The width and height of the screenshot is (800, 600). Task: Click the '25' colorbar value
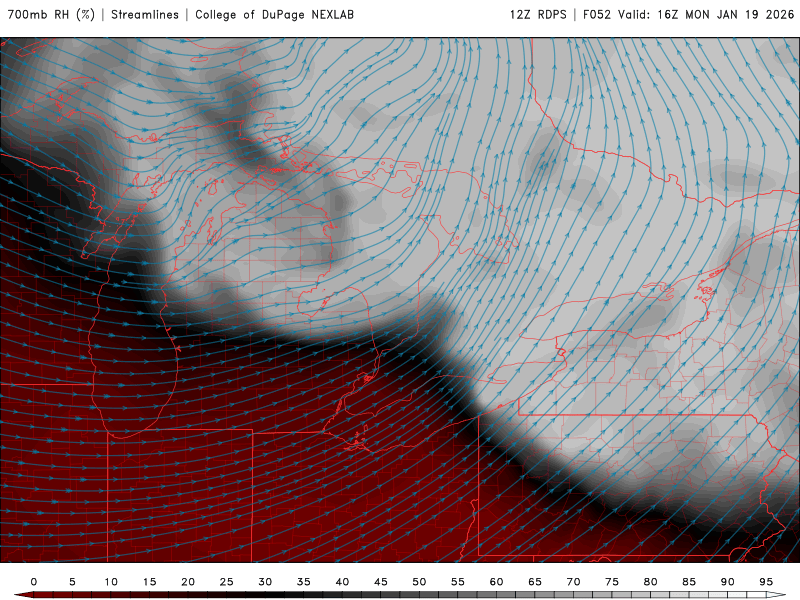click(x=227, y=582)
